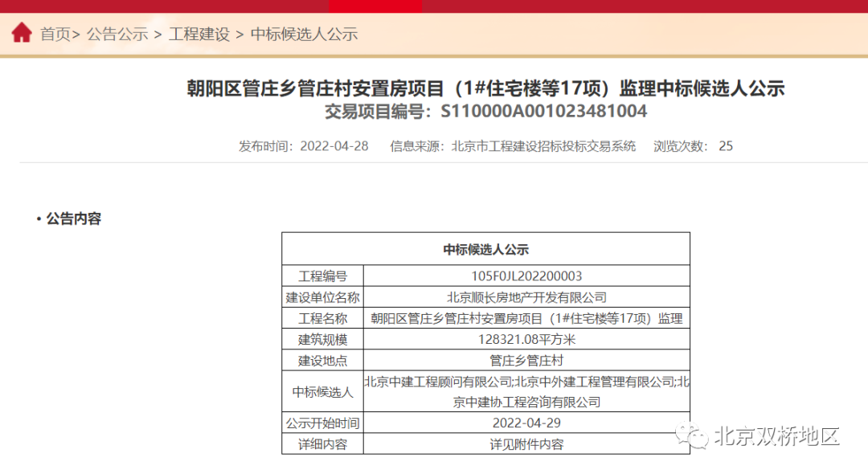This screenshot has width=868, height=474.
Task: Open 工程建设 breadcrumb link
Action: click(199, 35)
